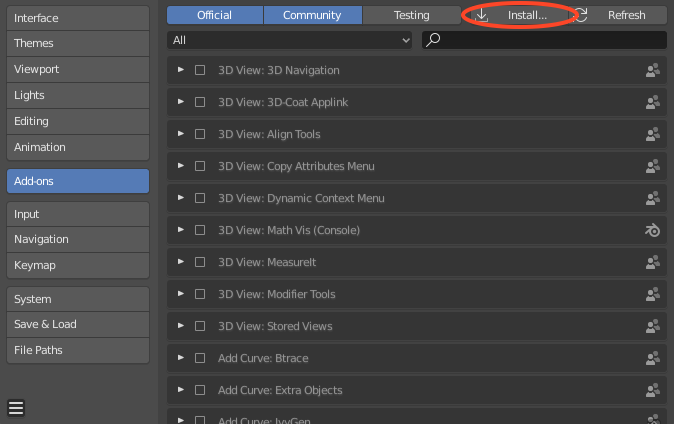Enable Stored Views add-on checkbox
The width and height of the screenshot is (674, 424).
coord(200,326)
